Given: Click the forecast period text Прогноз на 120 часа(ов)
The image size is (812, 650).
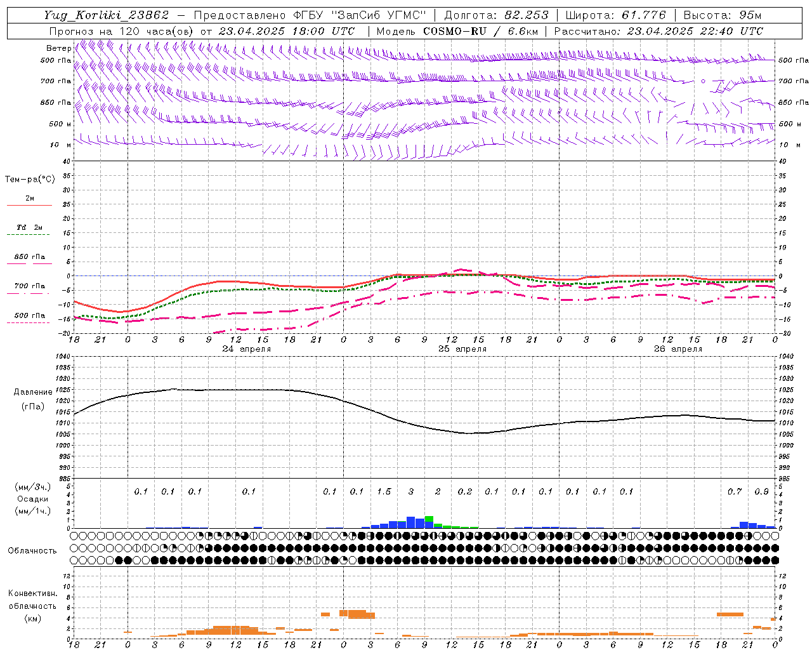Looking at the screenshot, I should click(122, 31).
